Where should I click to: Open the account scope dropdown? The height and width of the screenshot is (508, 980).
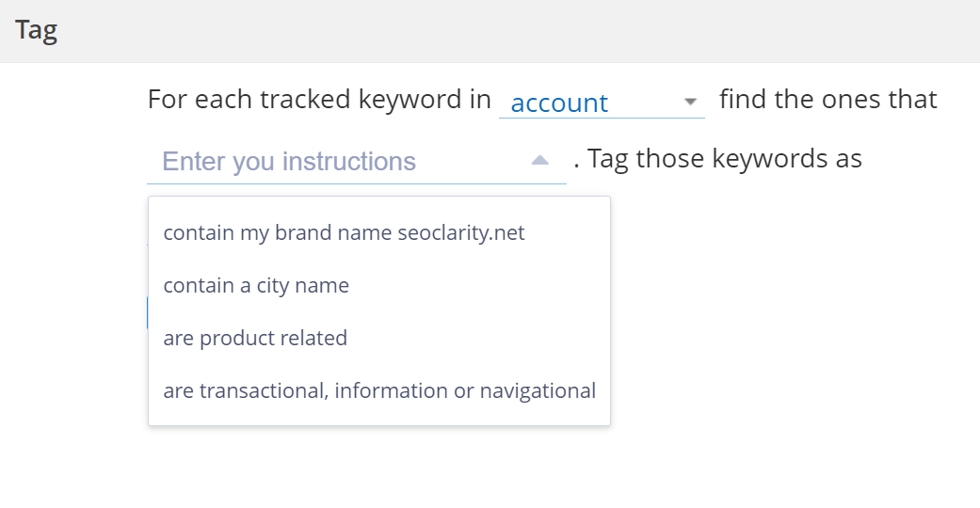coord(601,102)
